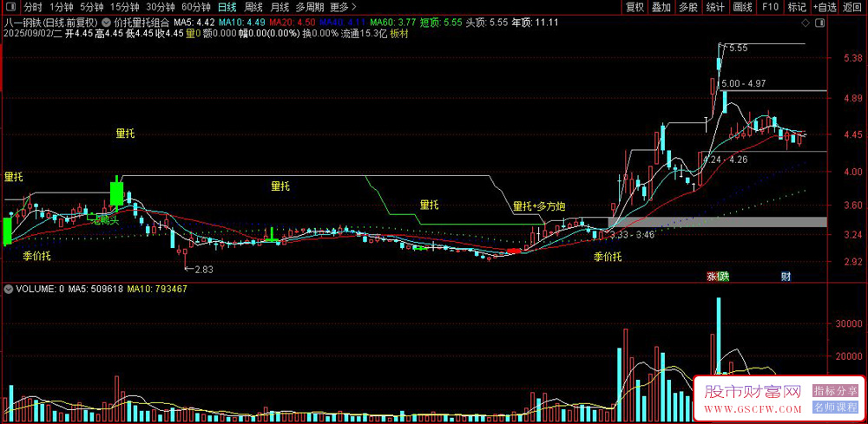Click the 4.24 - 4.26 level label
The height and width of the screenshot is (424, 868).
726,160
